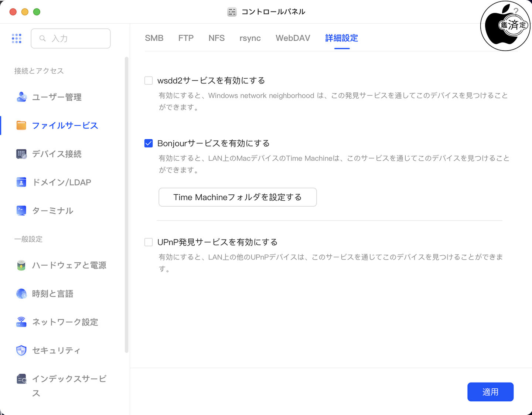This screenshot has width=532, height=415.
Task: Uncheck the Bonjour service checkbox
Action: pyautogui.click(x=149, y=143)
